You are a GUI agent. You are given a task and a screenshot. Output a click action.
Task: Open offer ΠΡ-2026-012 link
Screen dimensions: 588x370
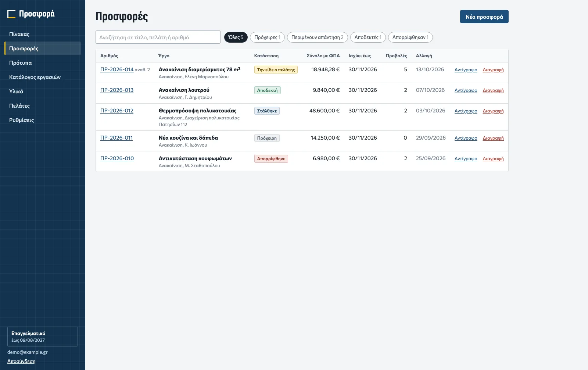tap(117, 111)
